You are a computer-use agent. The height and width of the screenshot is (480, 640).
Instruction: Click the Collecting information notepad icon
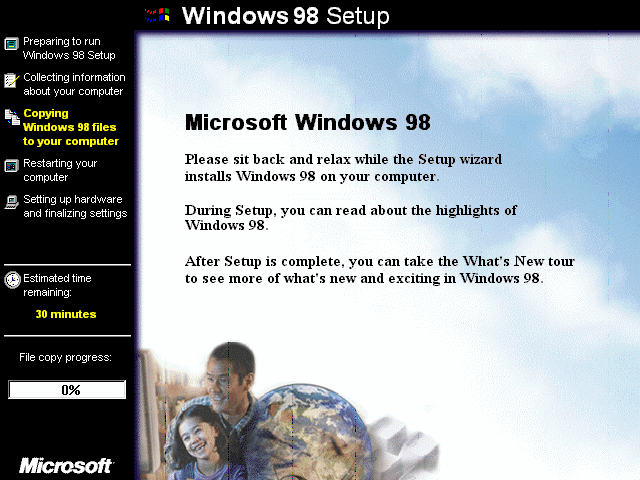pyautogui.click(x=12, y=80)
